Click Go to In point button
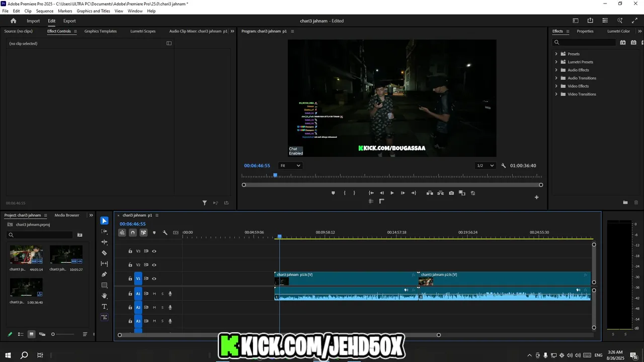The width and height of the screenshot is (644, 362). click(x=371, y=193)
